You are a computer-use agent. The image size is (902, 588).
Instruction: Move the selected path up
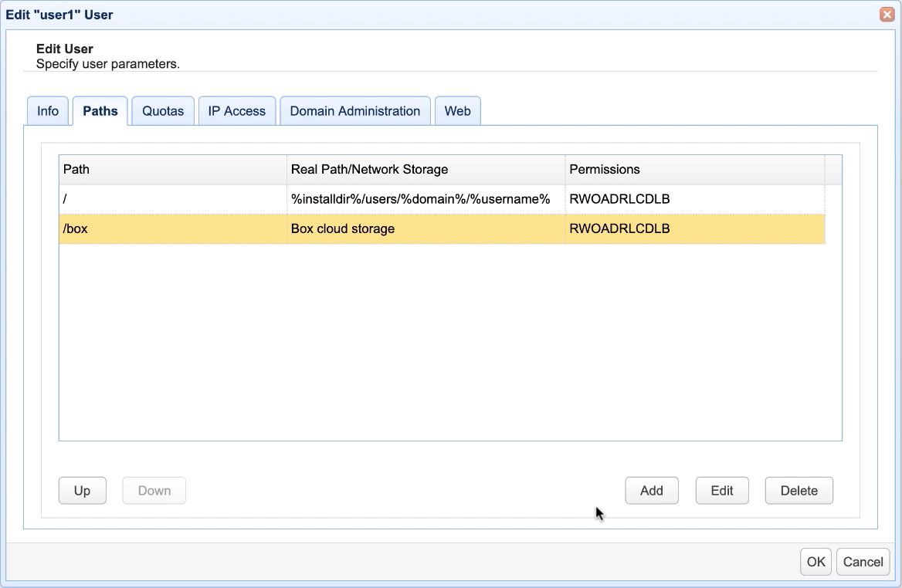click(82, 490)
